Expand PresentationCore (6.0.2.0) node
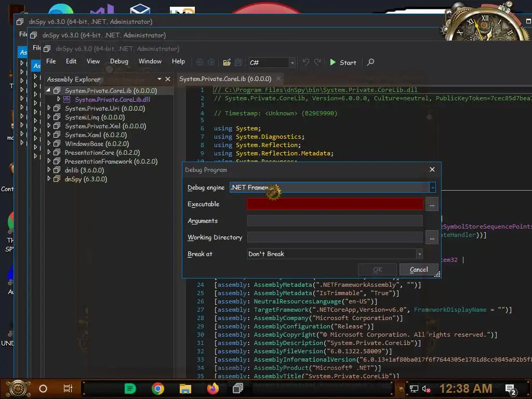Image resolution: width=532 pixels, height=399 pixels. point(49,152)
